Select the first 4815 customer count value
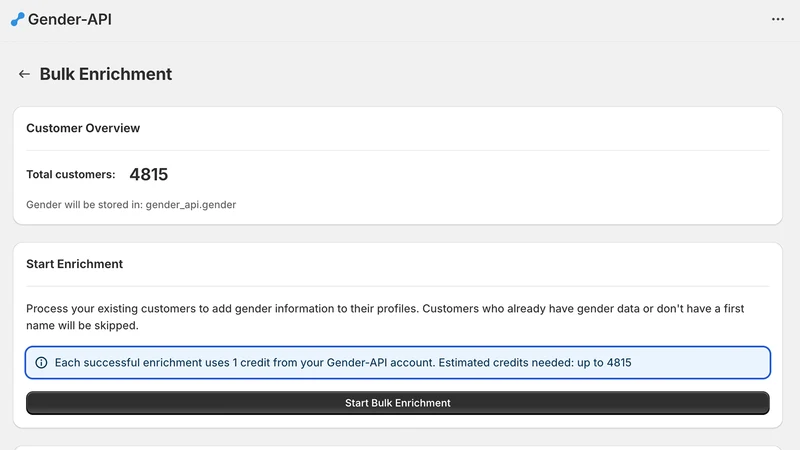The width and height of the screenshot is (800, 450). coord(148,174)
